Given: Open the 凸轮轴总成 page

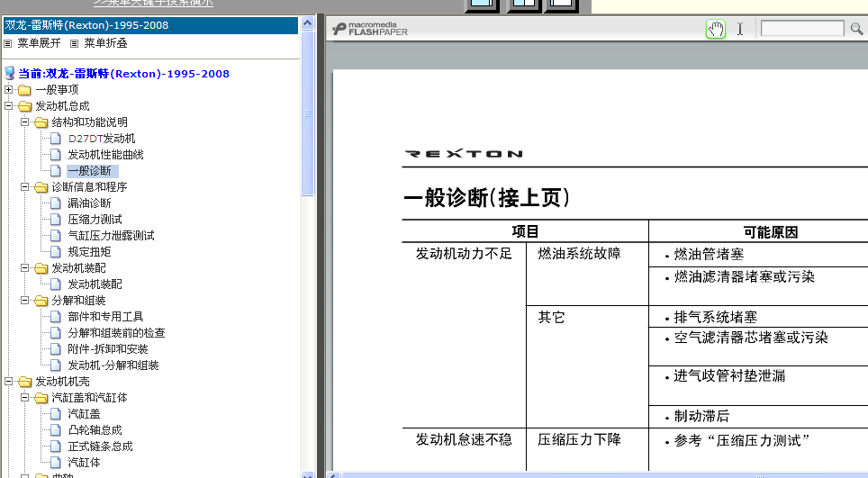Looking at the screenshot, I should 95,430.
